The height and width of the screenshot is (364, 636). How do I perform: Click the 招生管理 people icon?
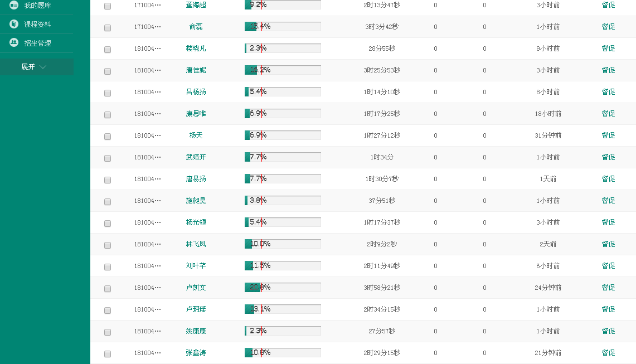[14, 43]
